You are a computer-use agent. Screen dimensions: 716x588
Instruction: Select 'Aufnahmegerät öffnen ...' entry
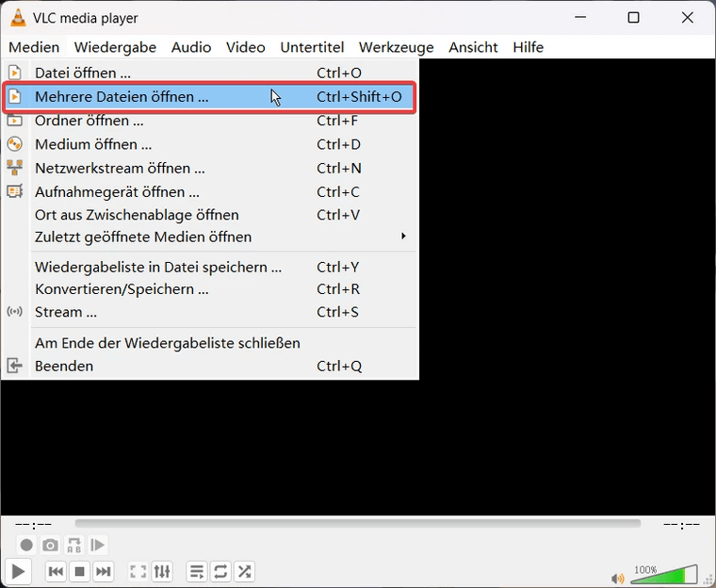tap(209, 192)
